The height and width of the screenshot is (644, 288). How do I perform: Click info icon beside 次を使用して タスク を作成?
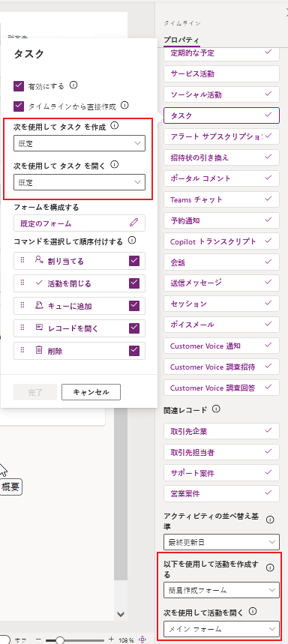115,127
